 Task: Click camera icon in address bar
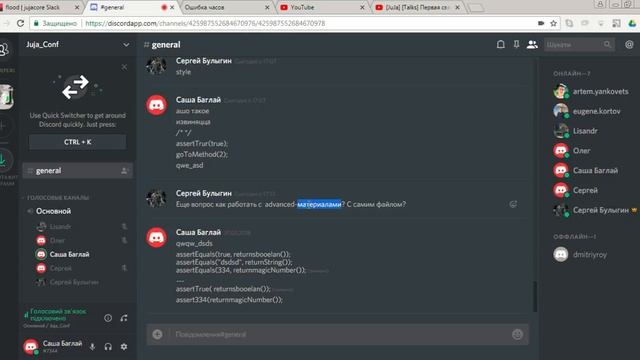[x=541, y=23]
